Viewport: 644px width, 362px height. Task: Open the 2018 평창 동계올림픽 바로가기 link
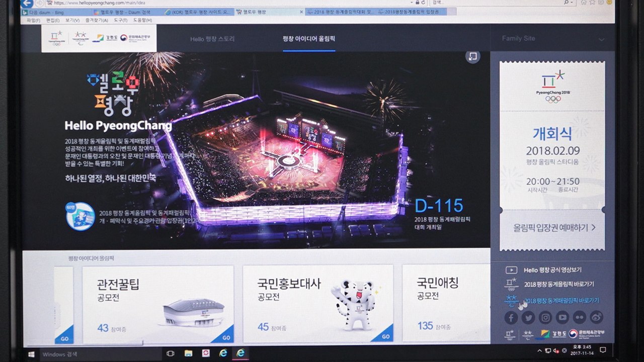pos(559,285)
